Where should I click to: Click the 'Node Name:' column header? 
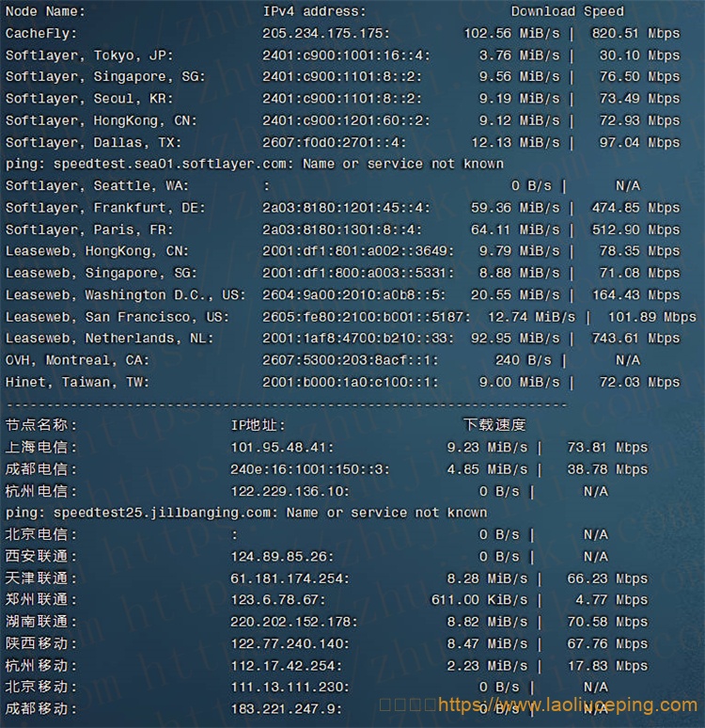coord(45,11)
